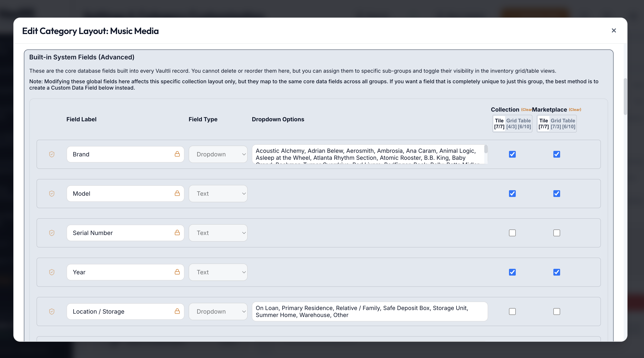Open the Brand field type dropdown

(x=218, y=154)
